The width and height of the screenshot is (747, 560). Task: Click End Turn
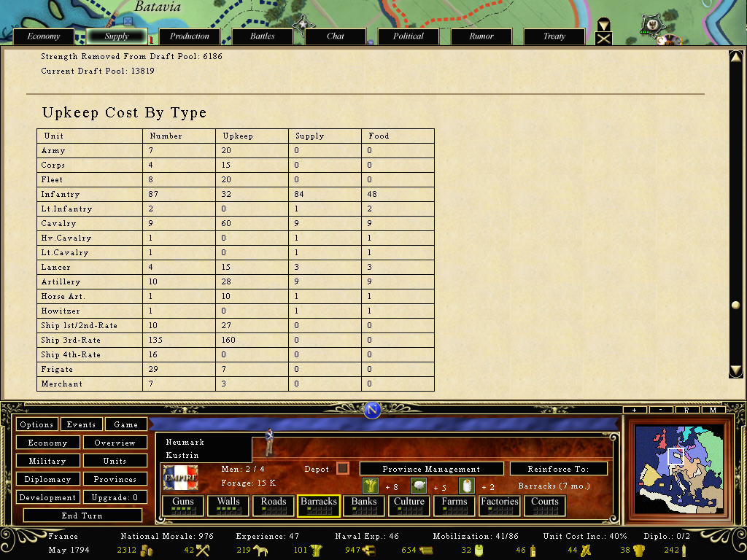click(82, 516)
